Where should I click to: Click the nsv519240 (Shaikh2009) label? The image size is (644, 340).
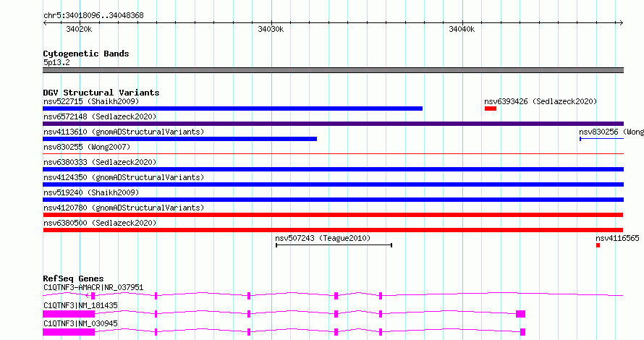point(91,192)
